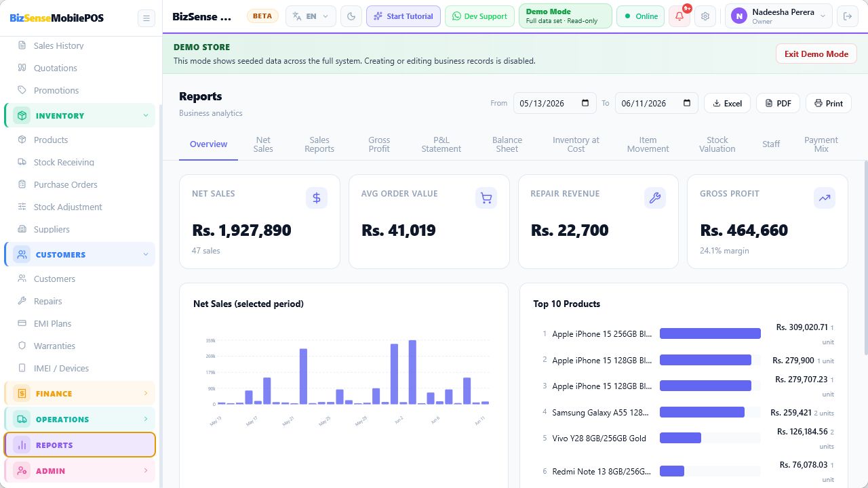Switch to the Staff tab
Image resolution: width=868 pixels, height=488 pixels.
click(x=771, y=144)
